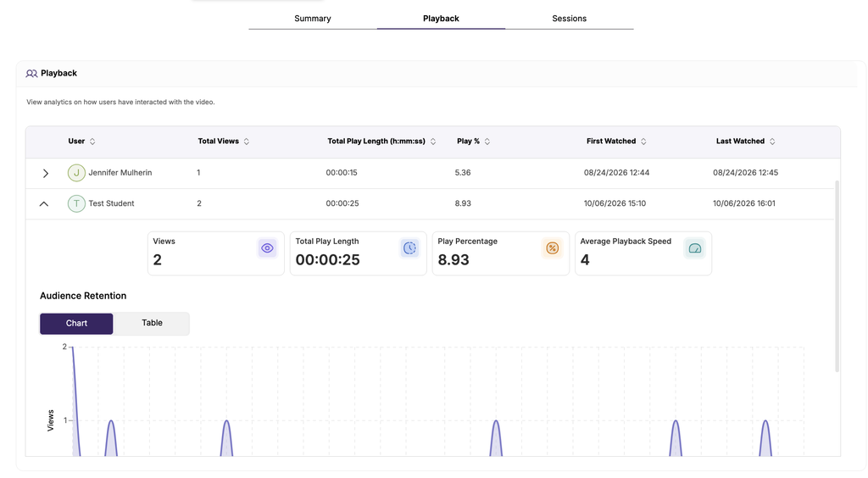This screenshot has width=868, height=478.
Task: Click the Audience Retention heading
Action: coord(83,296)
